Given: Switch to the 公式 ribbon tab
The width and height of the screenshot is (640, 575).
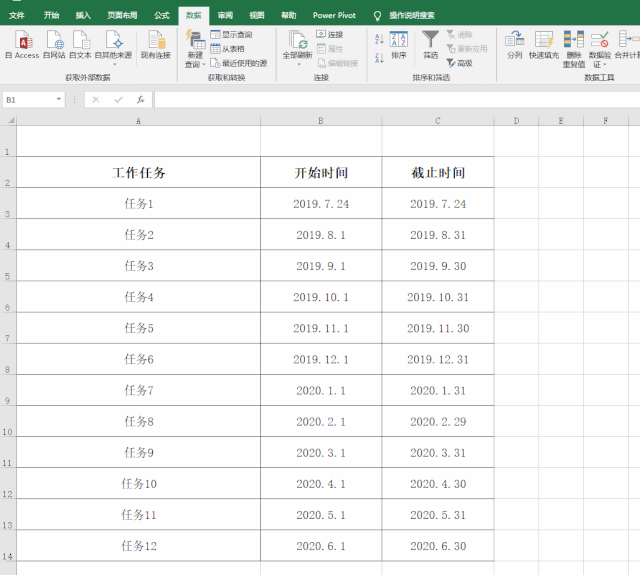Looking at the screenshot, I should point(162,16).
